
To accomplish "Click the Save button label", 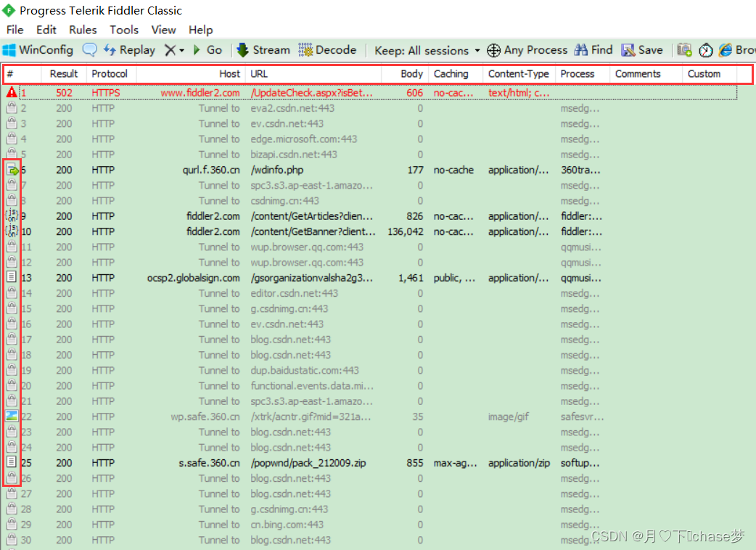I will [x=650, y=49].
